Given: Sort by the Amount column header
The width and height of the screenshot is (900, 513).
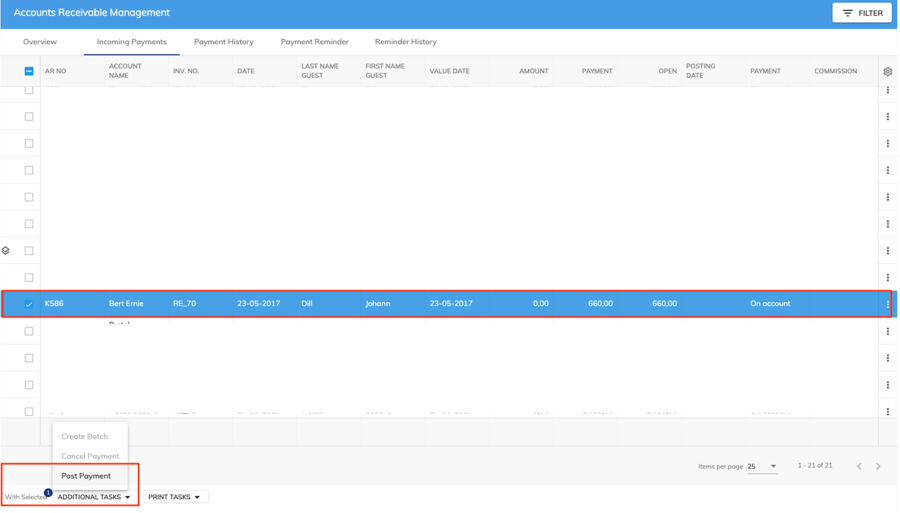Looking at the screenshot, I should 533,72.
